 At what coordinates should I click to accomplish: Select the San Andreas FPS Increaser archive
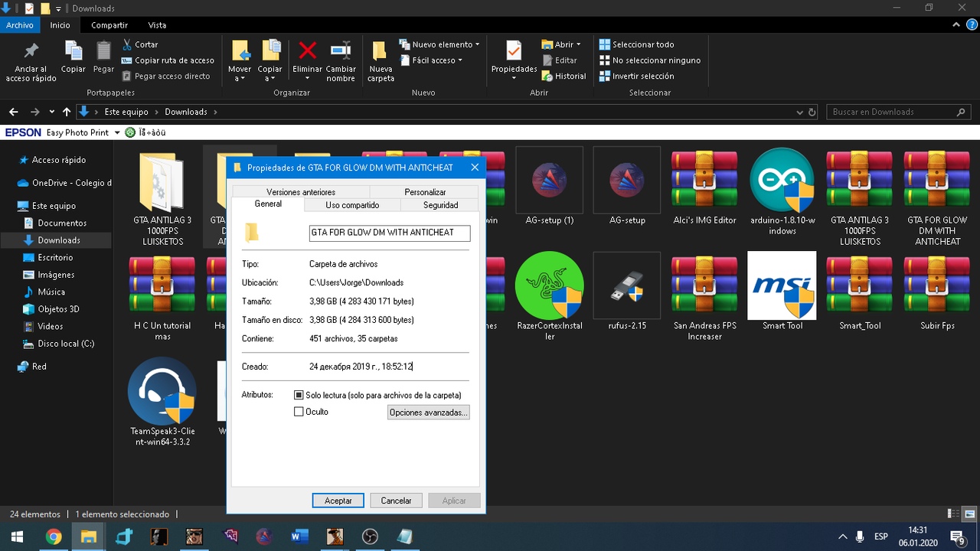click(x=704, y=297)
